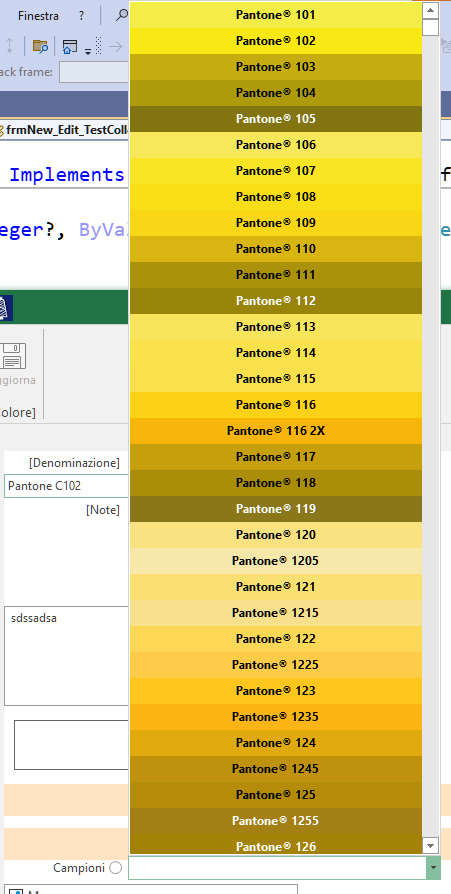Choose the Pantone 114 entry
Image resolution: width=451 pixels, height=894 pixels.
click(x=276, y=353)
